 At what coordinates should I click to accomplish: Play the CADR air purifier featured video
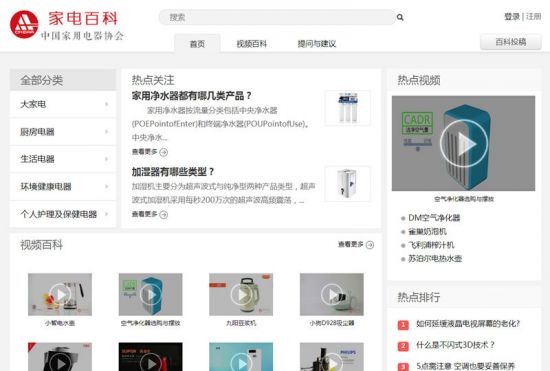click(x=463, y=143)
